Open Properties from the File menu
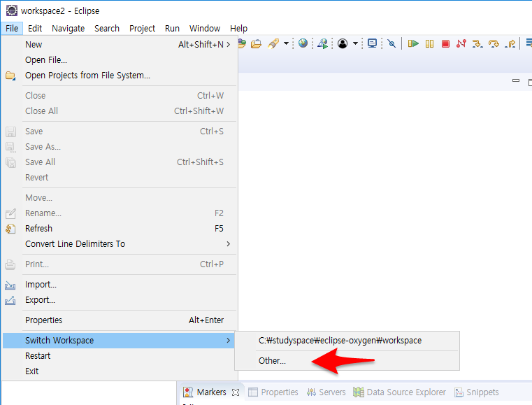Viewport: 532px width, 405px height. pos(119,320)
